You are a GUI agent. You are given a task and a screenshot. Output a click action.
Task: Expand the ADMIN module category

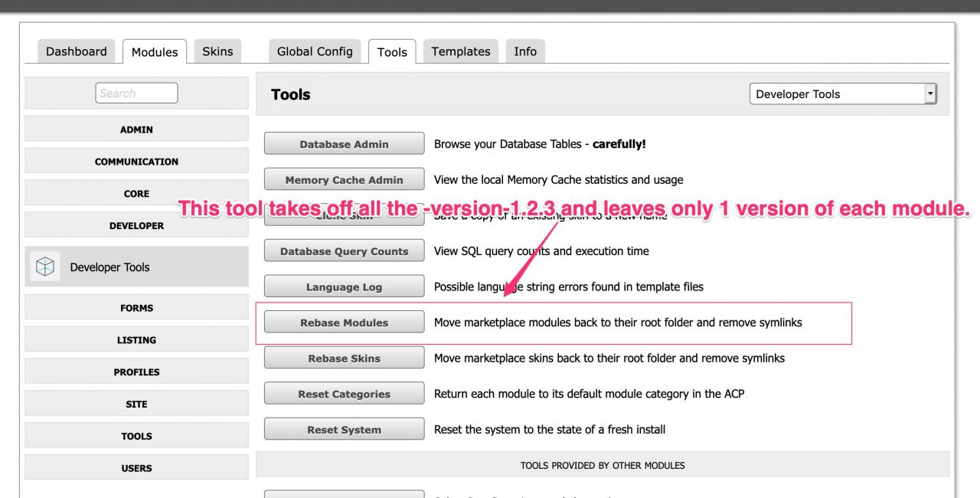(136, 129)
